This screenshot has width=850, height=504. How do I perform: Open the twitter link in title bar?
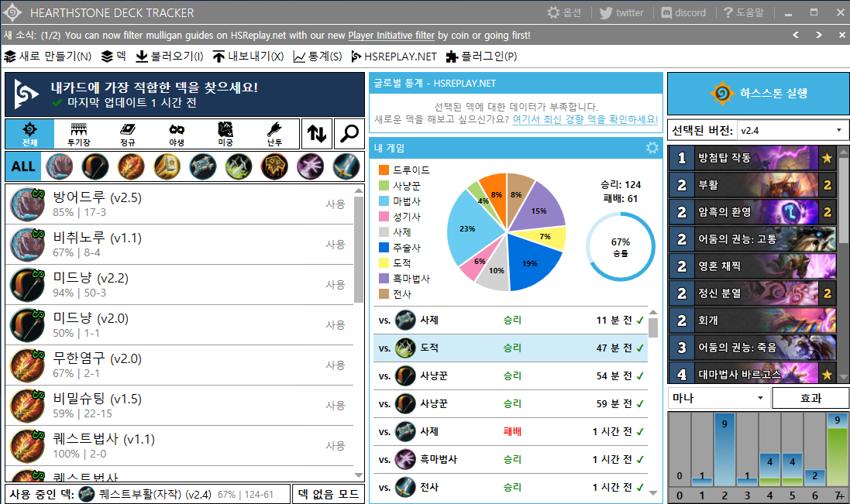(x=621, y=12)
